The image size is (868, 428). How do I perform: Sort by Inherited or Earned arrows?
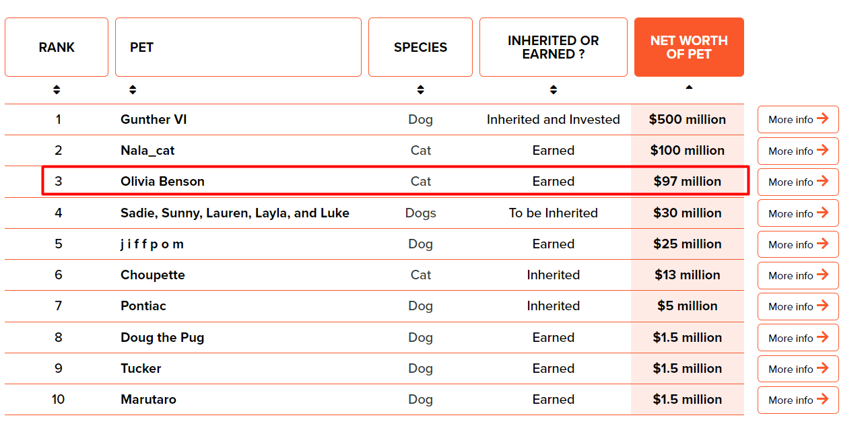[553, 90]
